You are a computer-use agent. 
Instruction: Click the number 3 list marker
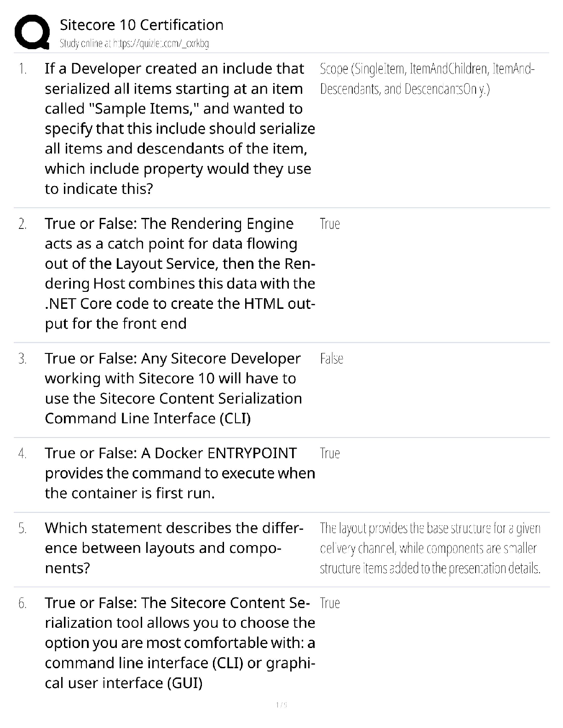(x=22, y=359)
